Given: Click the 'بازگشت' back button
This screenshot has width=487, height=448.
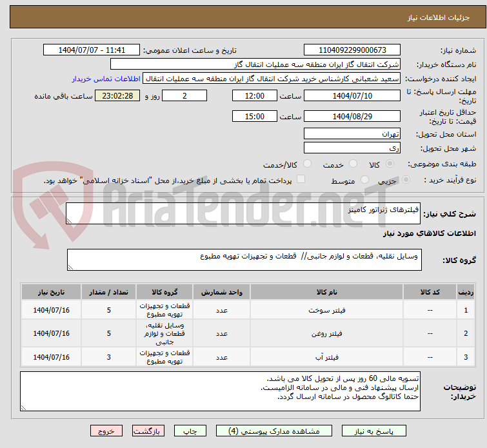Looking at the screenshot, I should click(x=149, y=431).
